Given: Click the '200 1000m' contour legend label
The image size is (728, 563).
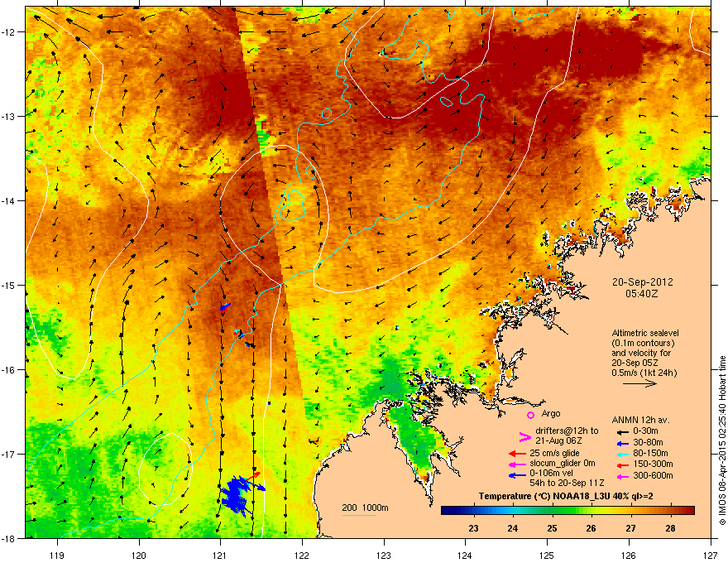Looking at the screenshot, I should (x=365, y=508).
